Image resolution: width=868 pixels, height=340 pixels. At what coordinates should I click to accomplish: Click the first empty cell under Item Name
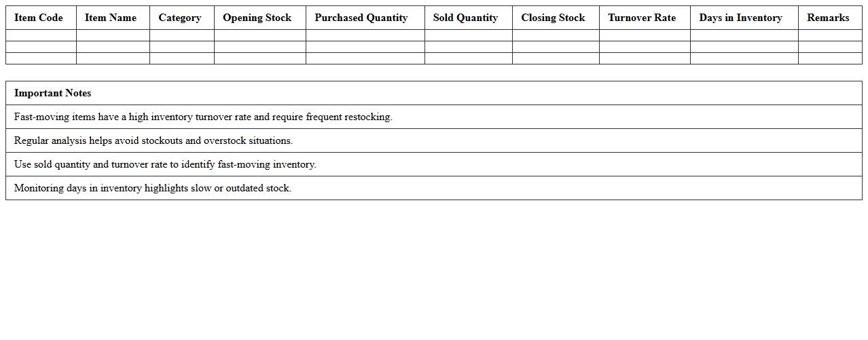point(113,35)
